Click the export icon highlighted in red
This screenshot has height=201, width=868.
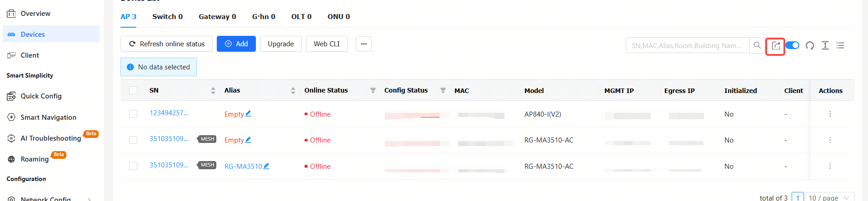(x=776, y=46)
